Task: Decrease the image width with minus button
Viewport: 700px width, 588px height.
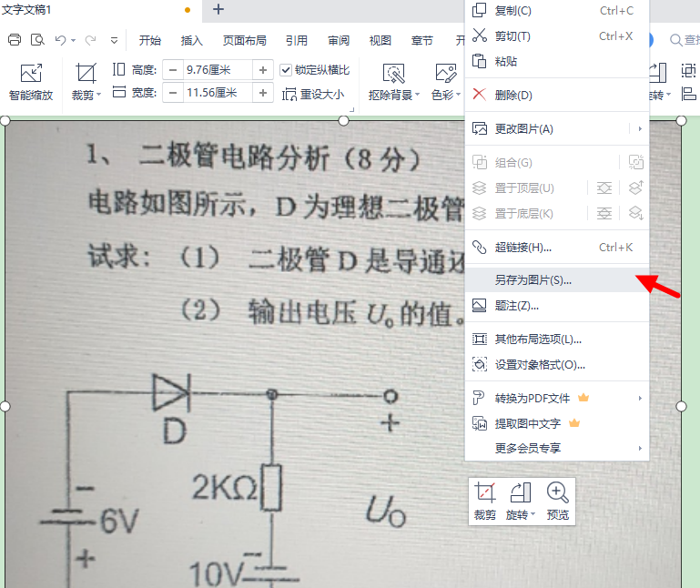Action: [173, 93]
